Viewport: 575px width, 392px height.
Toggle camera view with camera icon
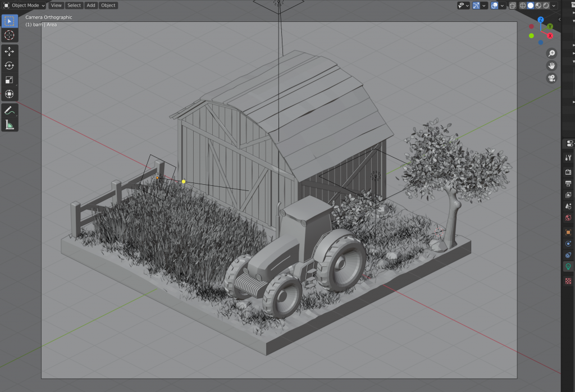pyautogui.click(x=551, y=78)
